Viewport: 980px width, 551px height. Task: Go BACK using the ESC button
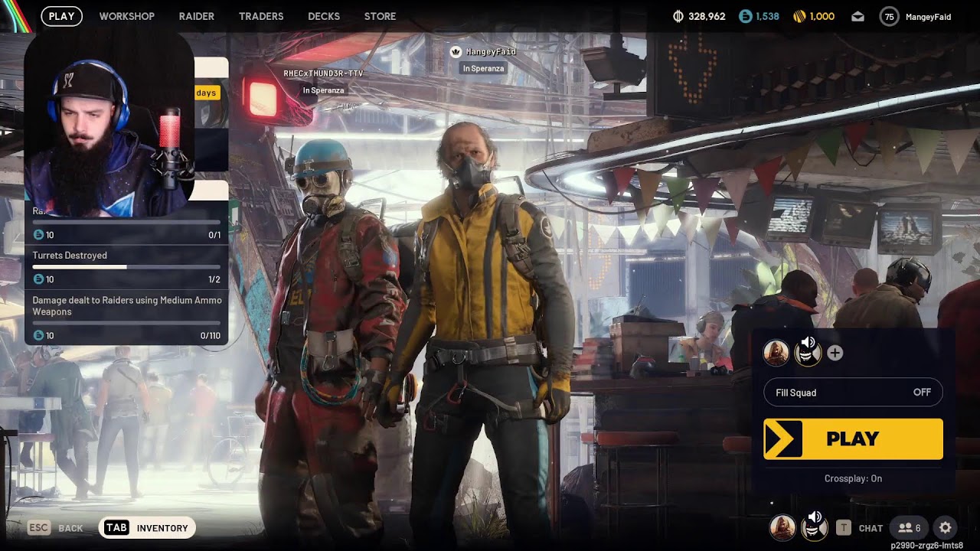(55, 528)
